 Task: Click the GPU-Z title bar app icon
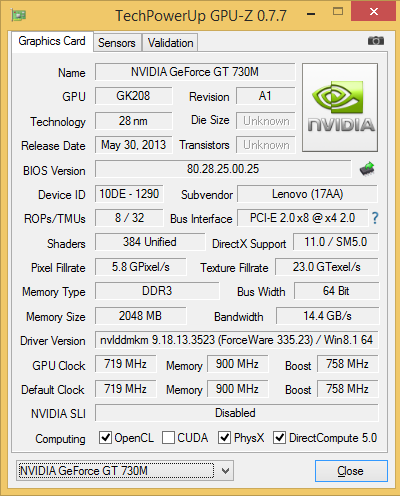click(x=19, y=15)
